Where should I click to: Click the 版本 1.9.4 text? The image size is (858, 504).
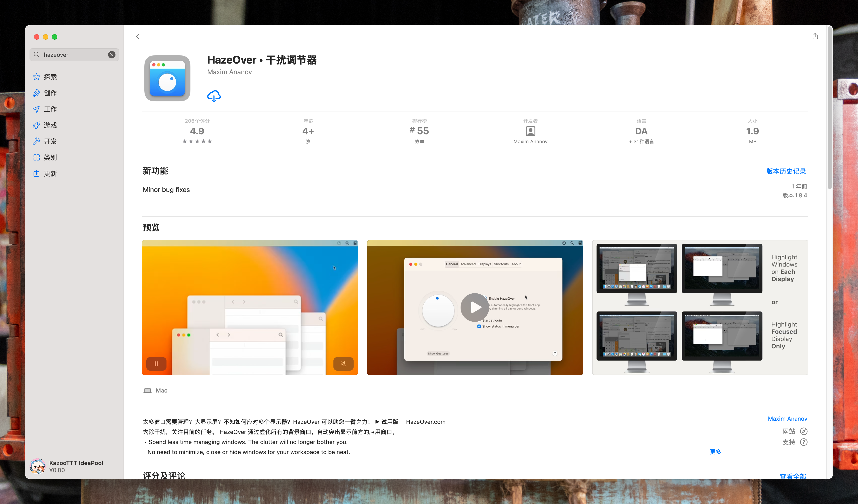click(x=795, y=195)
